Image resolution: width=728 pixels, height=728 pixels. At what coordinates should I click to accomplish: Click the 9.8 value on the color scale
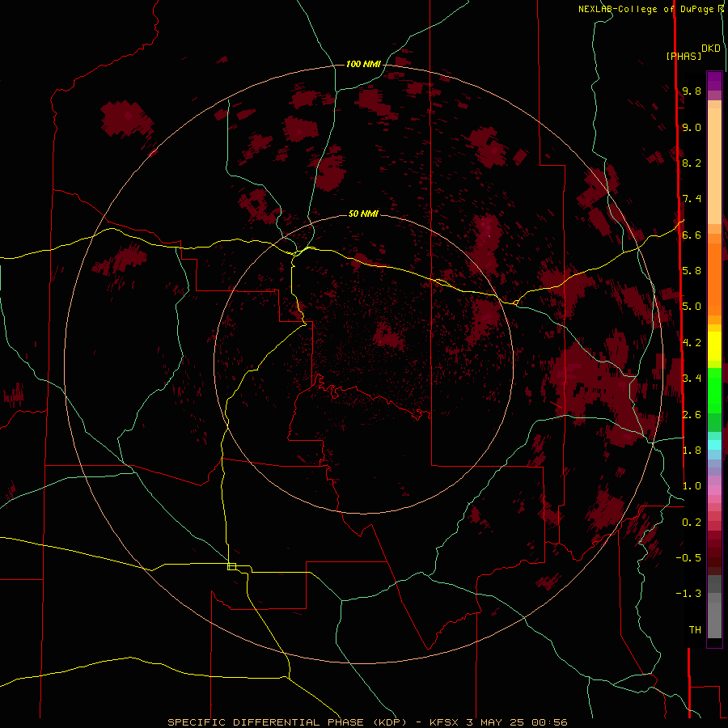tap(692, 91)
